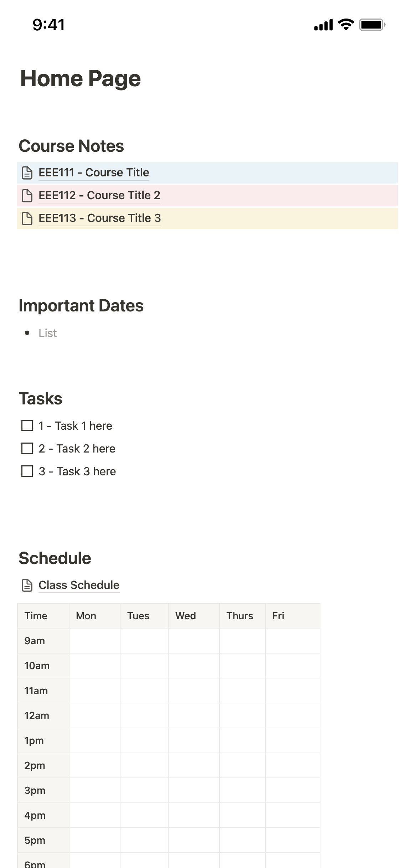Open the EEE111 - Course Title page
This screenshot has height=868, width=401.
coord(94,173)
